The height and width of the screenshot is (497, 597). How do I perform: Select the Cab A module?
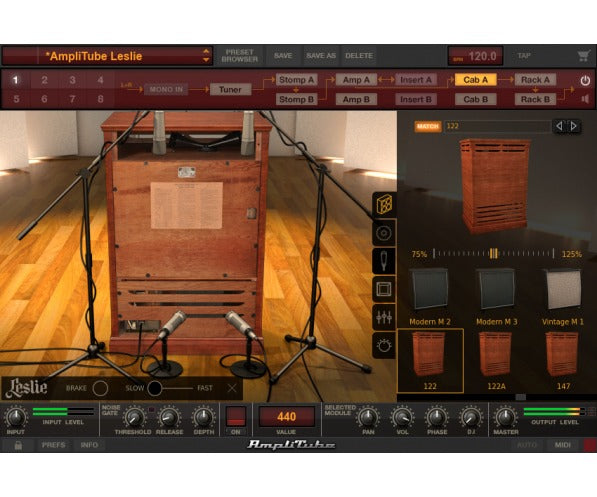[x=476, y=80]
